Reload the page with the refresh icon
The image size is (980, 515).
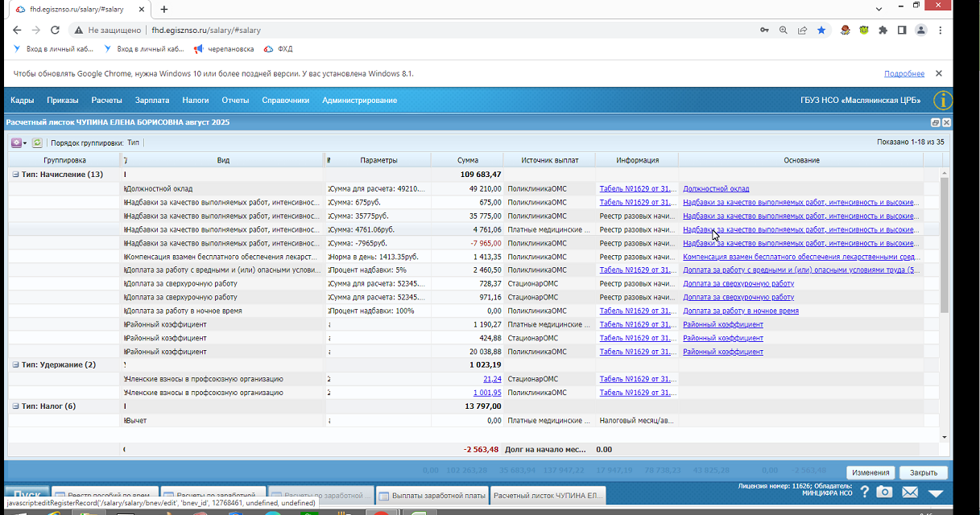point(55,30)
